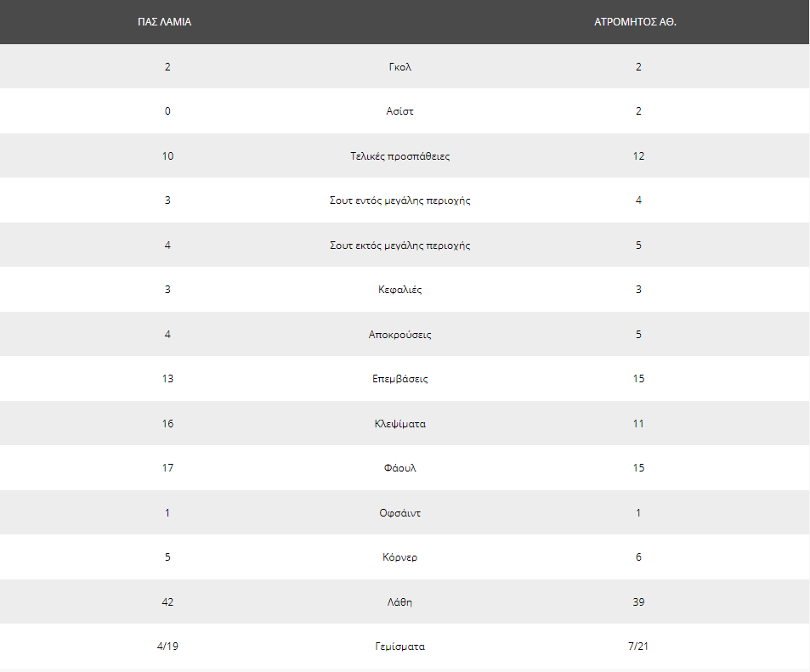The height and width of the screenshot is (672, 810).
Task: Click the Επεμβάσεις stat label
Action: click(x=399, y=379)
